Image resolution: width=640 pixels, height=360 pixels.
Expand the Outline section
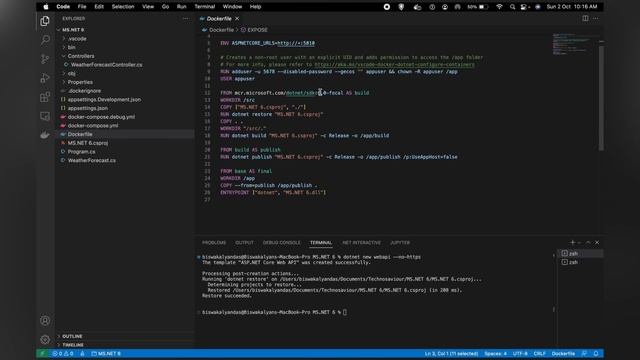pos(72,336)
